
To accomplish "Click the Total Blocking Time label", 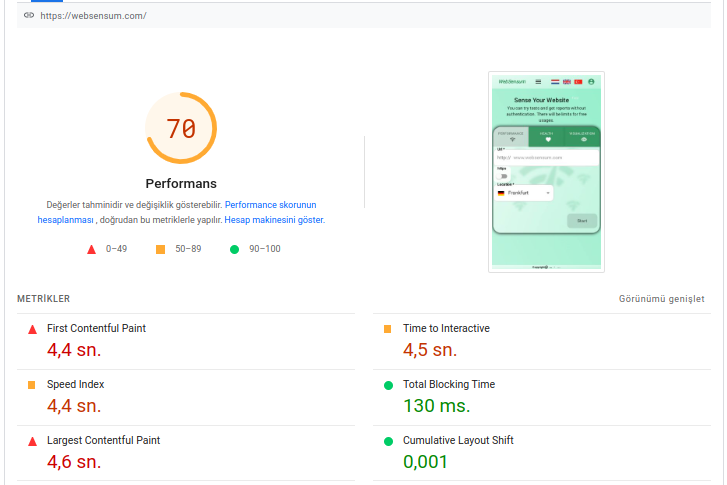I will [449, 384].
